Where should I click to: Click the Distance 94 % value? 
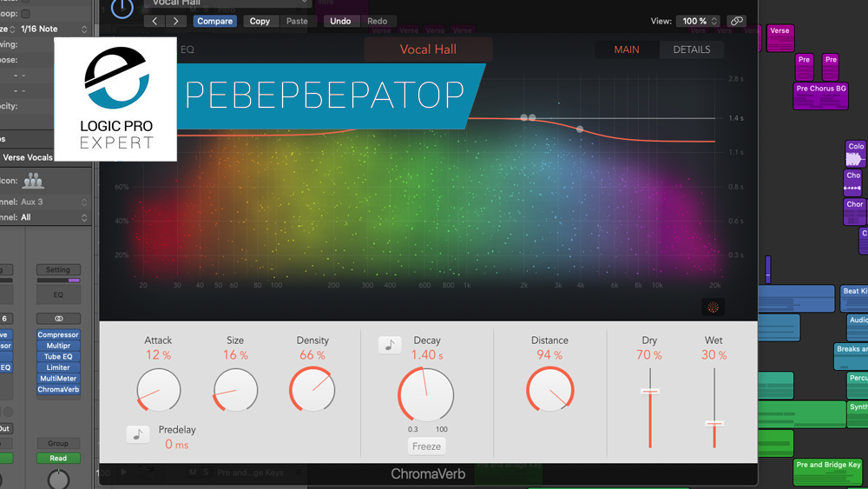pyautogui.click(x=549, y=355)
